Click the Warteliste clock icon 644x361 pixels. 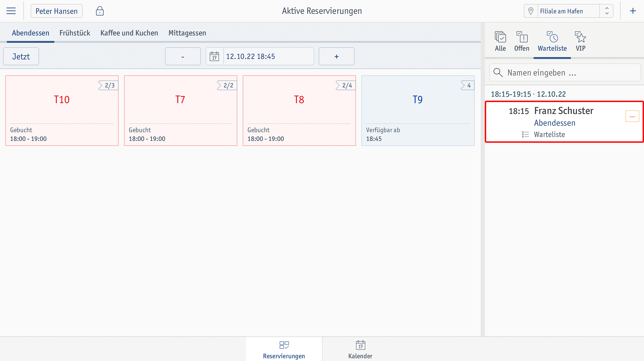(x=552, y=37)
